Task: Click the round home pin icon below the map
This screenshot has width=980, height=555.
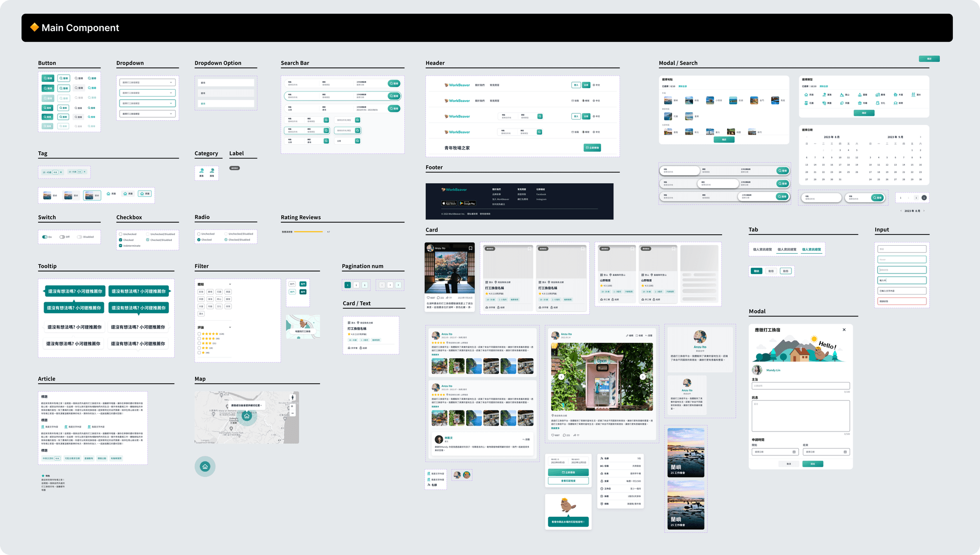Action: (205, 466)
